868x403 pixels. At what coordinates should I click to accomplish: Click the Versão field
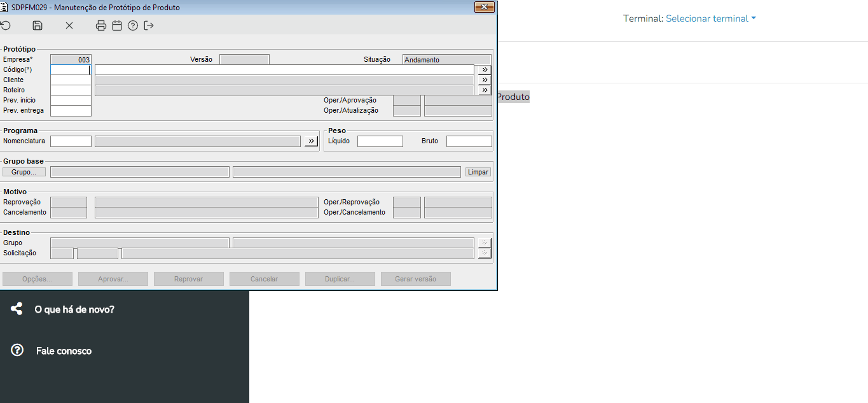point(244,60)
